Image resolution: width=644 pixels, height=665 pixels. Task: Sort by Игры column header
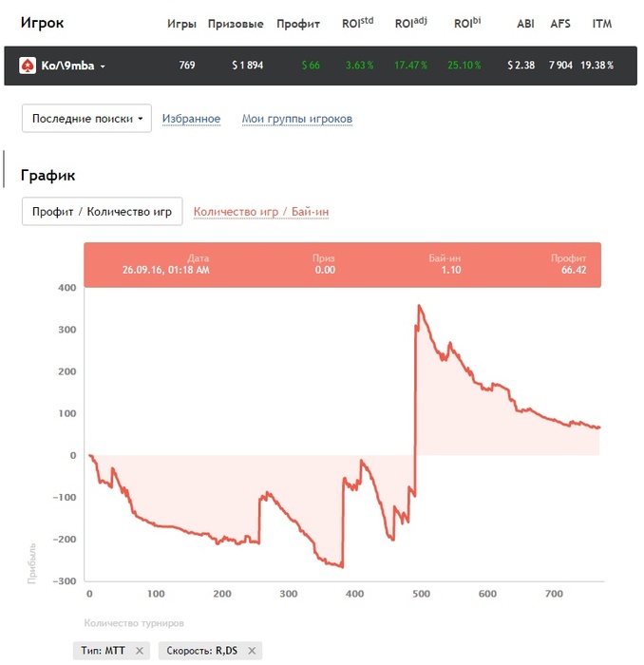[181, 24]
